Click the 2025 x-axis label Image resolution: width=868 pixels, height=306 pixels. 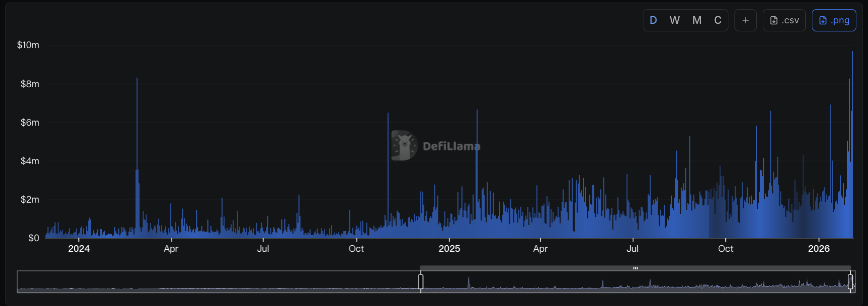[x=449, y=249]
